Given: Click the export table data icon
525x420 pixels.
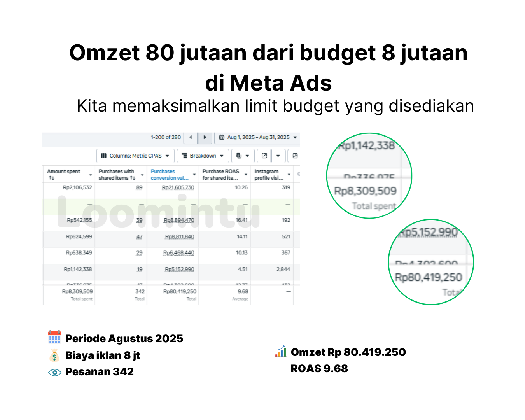Looking at the screenshot, I should pos(264,156).
